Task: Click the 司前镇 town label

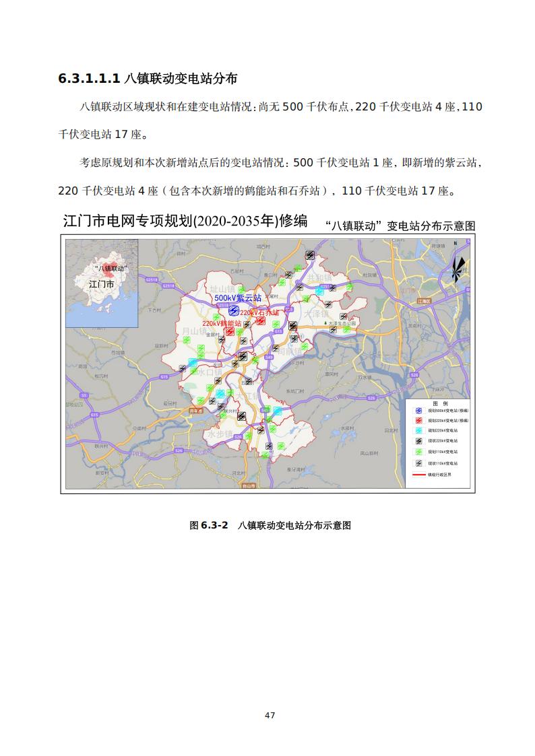Action: point(290,351)
